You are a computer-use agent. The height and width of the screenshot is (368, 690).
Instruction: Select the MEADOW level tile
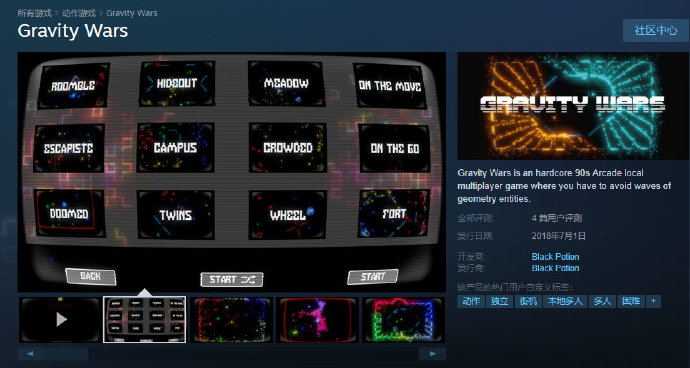click(x=286, y=83)
